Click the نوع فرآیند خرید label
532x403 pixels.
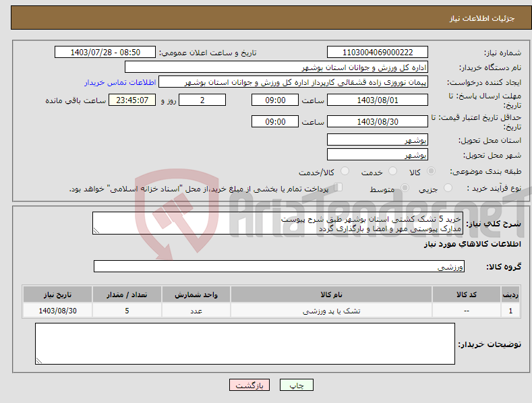point(494,188)
